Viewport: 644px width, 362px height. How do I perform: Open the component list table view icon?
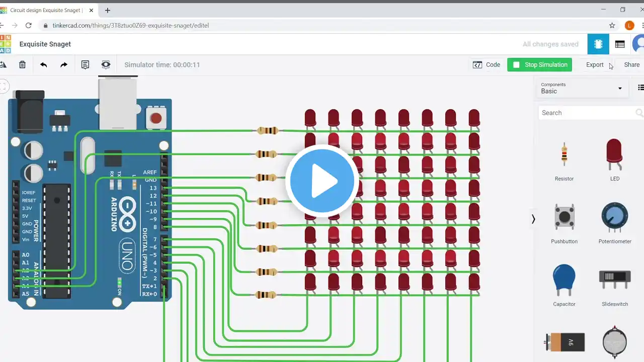[620, 44]
